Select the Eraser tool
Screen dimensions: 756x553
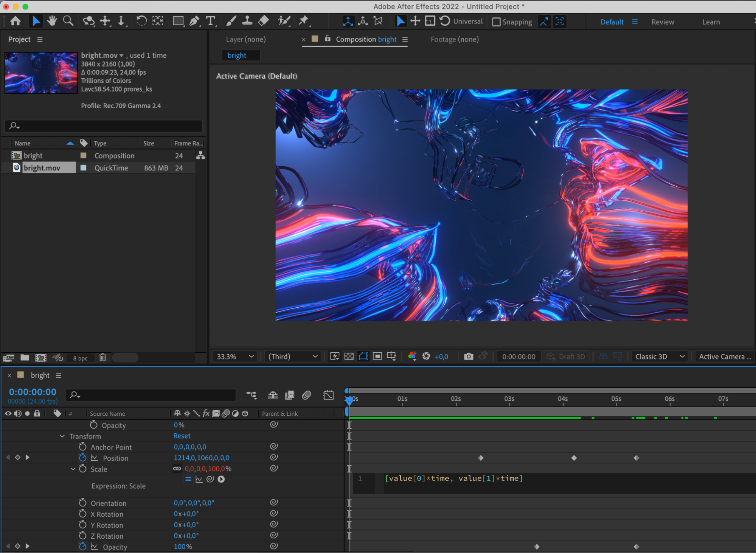pos(264,21)
